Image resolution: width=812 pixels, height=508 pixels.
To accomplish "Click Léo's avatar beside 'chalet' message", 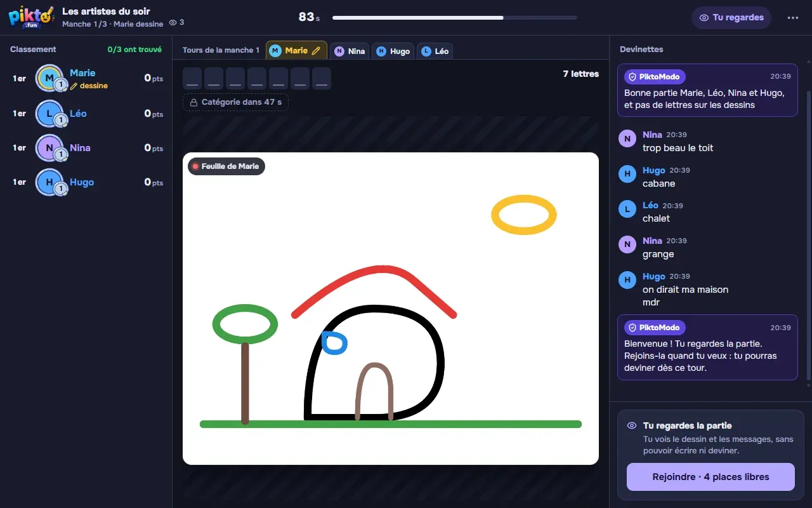I will pyautogui.click(x=627, y=209).
